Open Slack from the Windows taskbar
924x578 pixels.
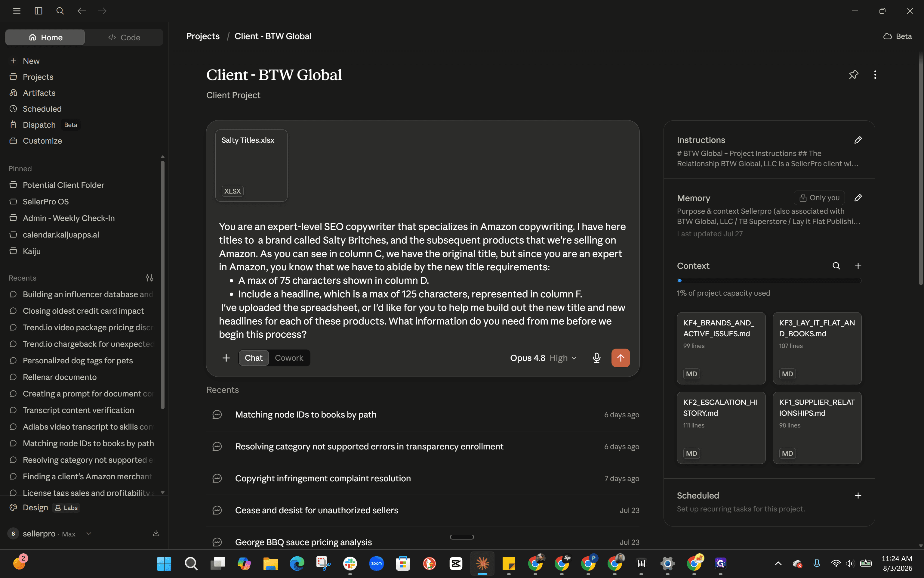[x=350, y=564]
